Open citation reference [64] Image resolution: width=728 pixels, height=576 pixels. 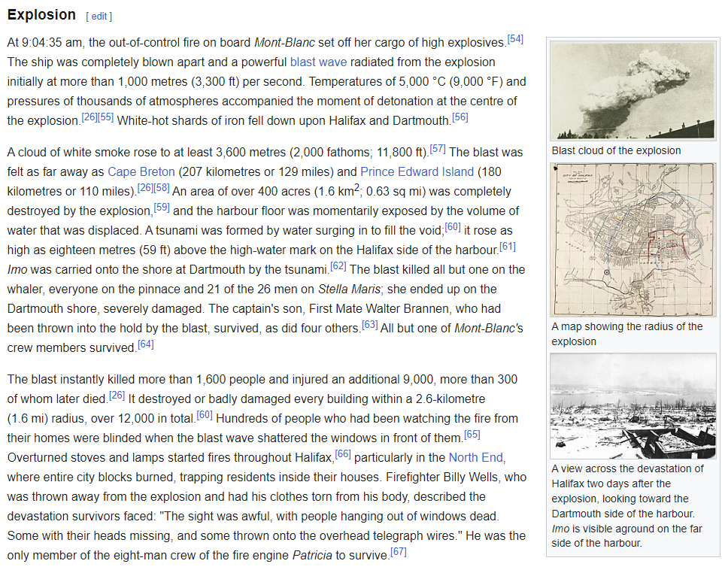coord(145,344)
